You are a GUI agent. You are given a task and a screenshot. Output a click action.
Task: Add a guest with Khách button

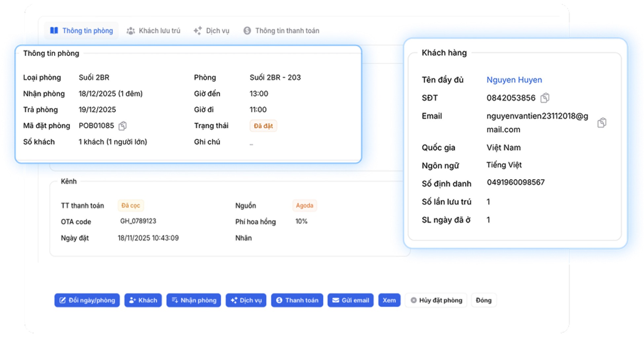[143, 300]
